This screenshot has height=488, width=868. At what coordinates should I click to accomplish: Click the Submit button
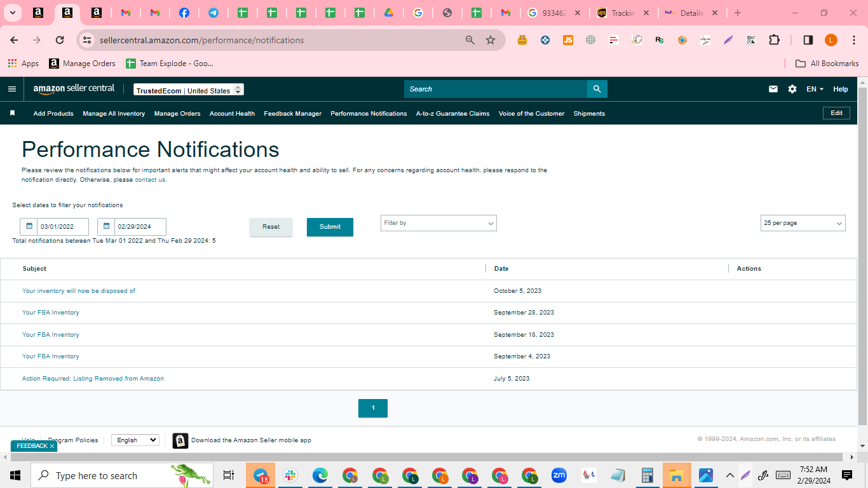330,227
